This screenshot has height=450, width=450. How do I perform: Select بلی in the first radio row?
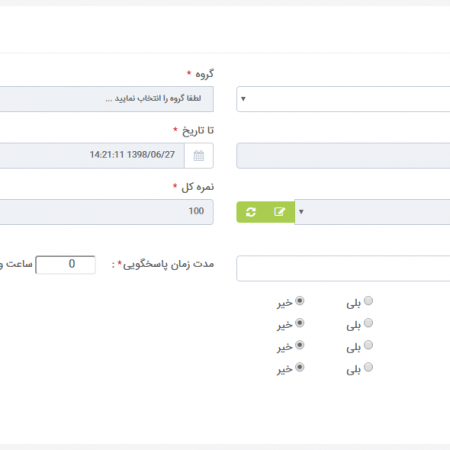tap(368, 301)
